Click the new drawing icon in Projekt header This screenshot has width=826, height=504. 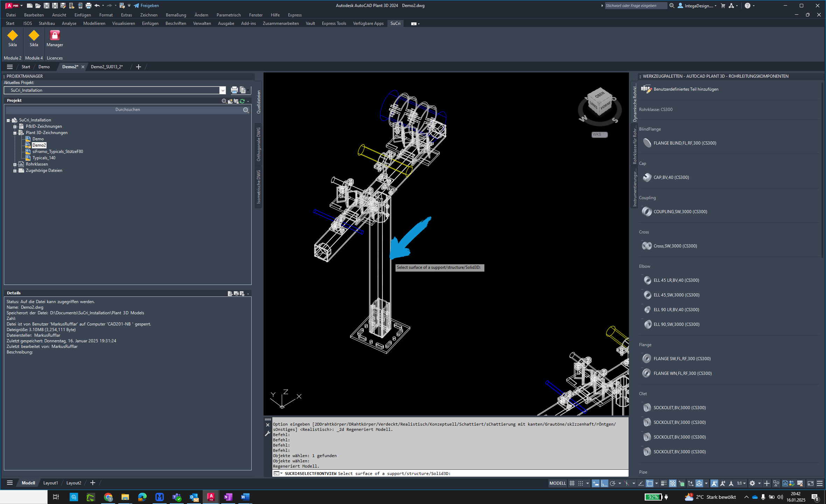tap(230, 101)
